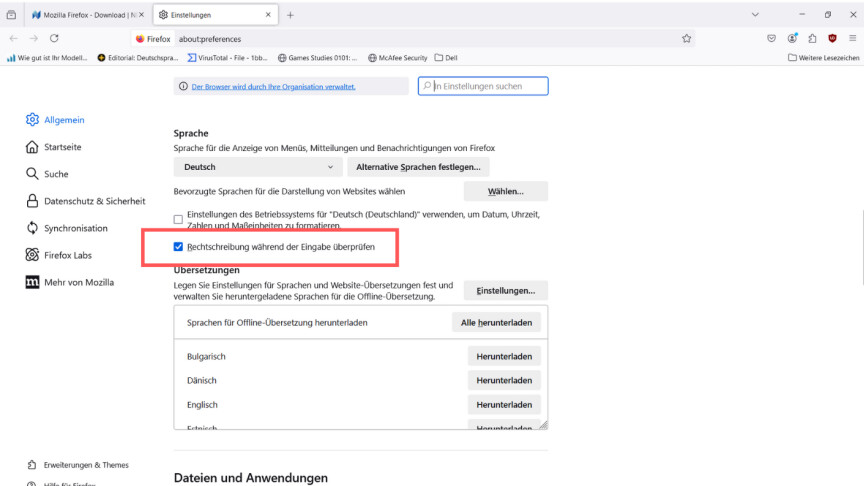Open the 'Wie gut ist Ihr Modell' bookmark

[x=47, y=58]
